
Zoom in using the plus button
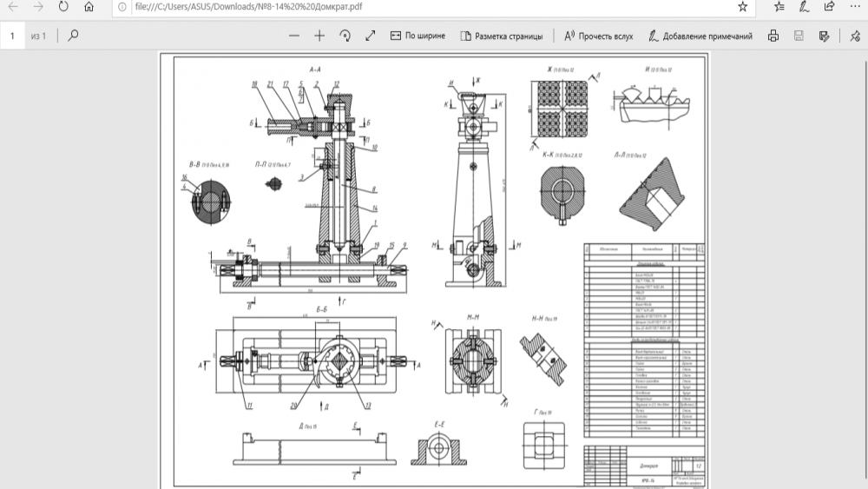click(x=319, y=36)
